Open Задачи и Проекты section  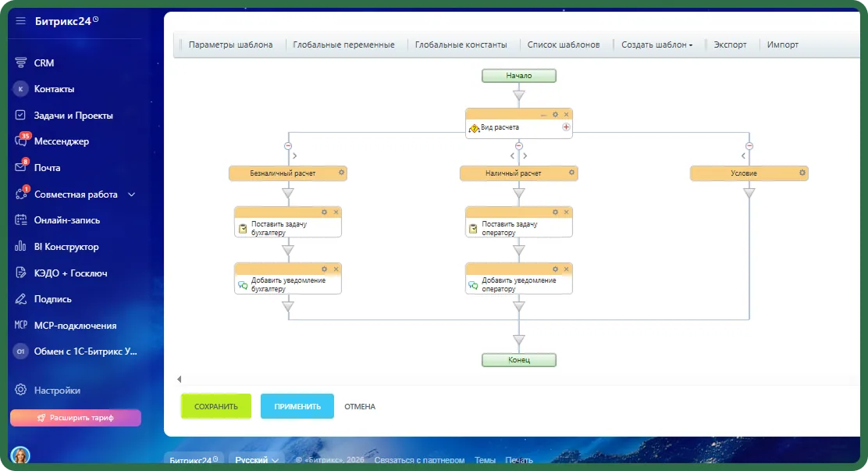(64, 116)
